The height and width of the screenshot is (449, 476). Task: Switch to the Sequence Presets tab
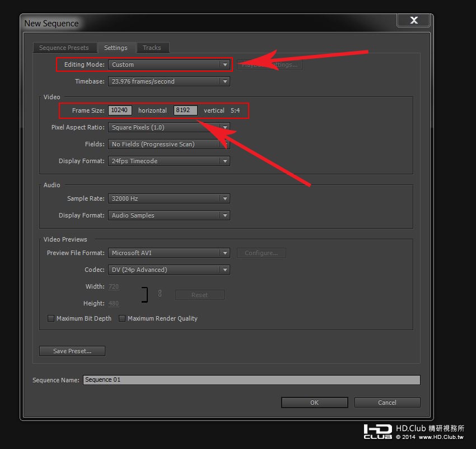pos(64,48)
